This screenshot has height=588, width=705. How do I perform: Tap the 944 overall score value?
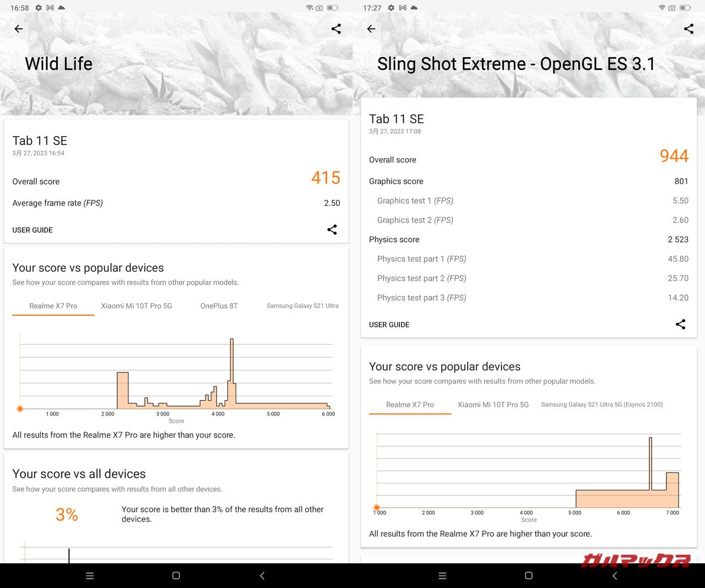(674, 156)
